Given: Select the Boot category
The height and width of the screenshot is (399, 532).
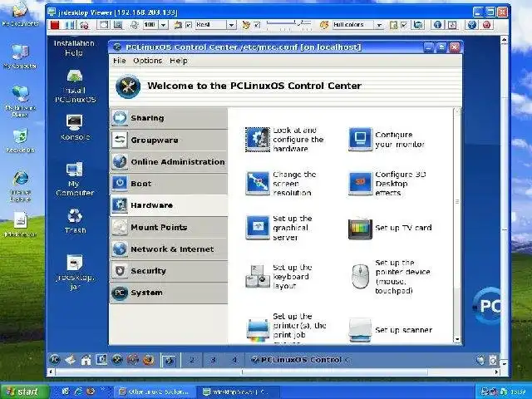Looking at the screenshot, I should pyautogui.click(x=169, y=184).
